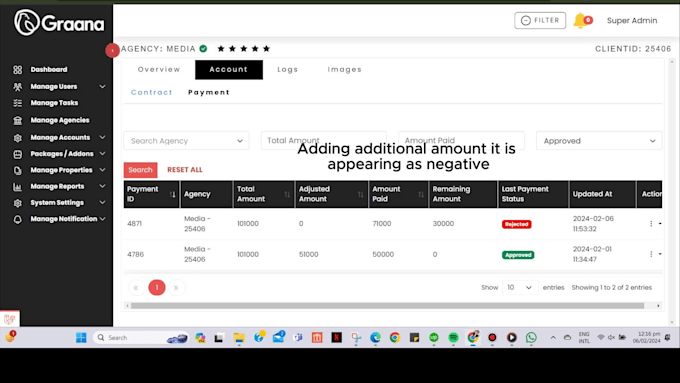
Task: Click the taskbar Search box
Action: tap(141, 337)
